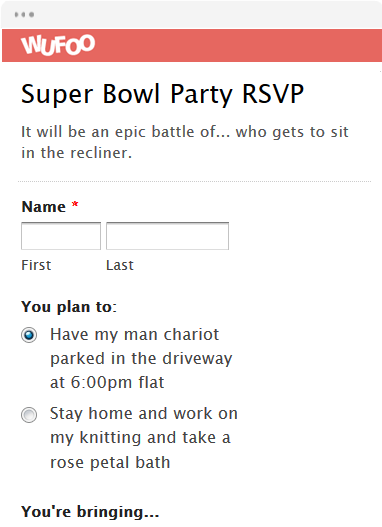Click the 'You plan to:' question label
Viewport: 382px width, 527px height.
point(69,307)
